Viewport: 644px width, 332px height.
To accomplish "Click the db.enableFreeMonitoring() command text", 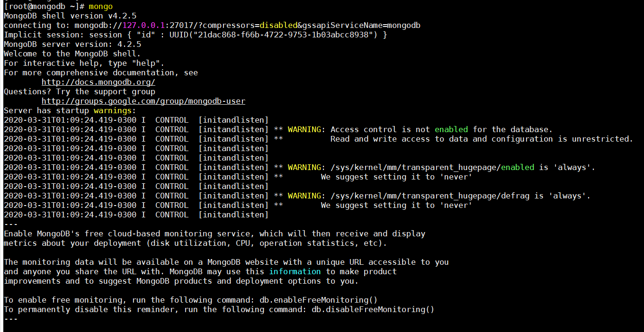I will (319, 300).
